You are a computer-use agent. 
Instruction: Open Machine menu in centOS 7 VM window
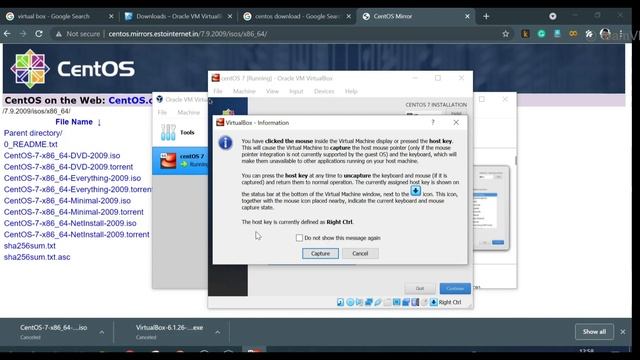(244, 91)
